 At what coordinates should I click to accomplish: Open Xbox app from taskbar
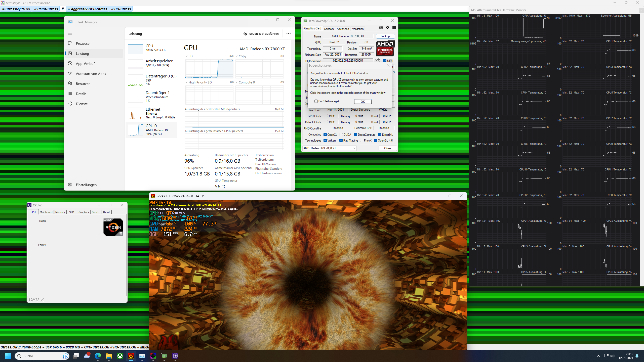pyautogui.click(x=120, y=356)
